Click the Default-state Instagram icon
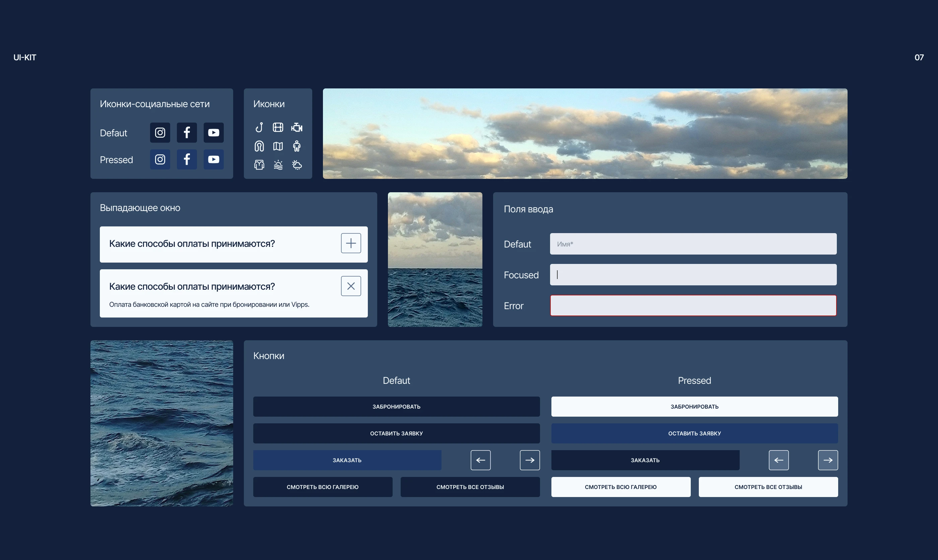This screenshot has height=560, width=938. pos(160,132)
